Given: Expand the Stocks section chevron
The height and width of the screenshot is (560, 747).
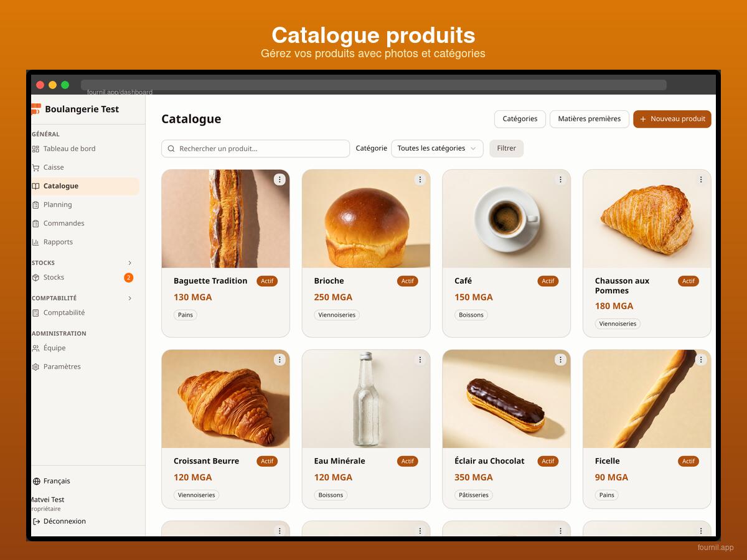Looking at the screenshot, I should [129, 263].
